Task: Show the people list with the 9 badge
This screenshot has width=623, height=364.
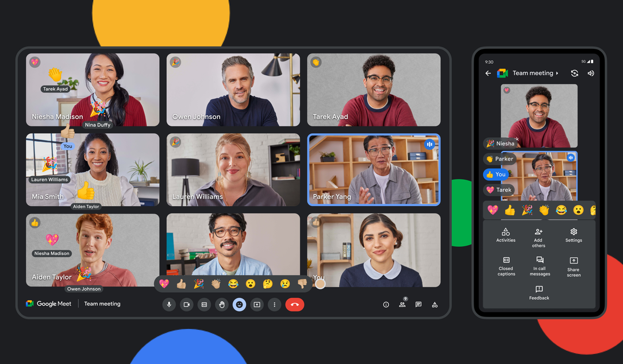Action: tap(402, 304)
